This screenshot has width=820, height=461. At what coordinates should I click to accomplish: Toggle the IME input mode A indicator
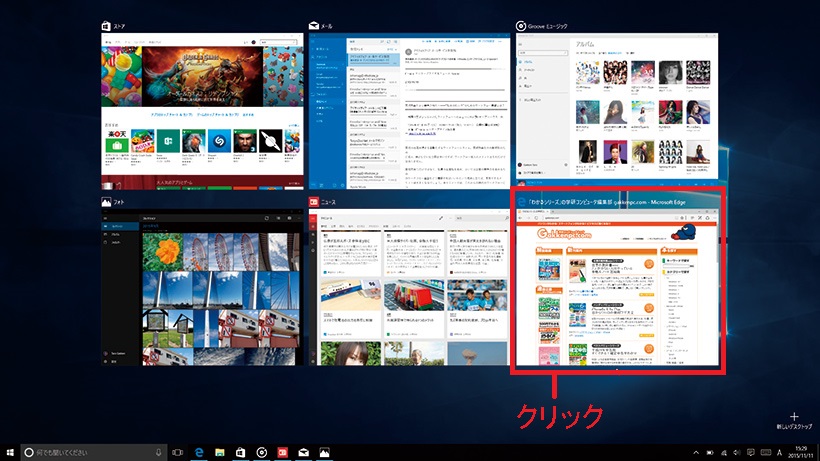coord(779,453)
